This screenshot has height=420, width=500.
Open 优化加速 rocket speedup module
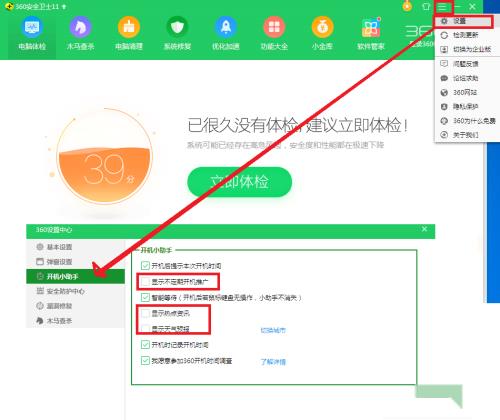coord(226,34)
